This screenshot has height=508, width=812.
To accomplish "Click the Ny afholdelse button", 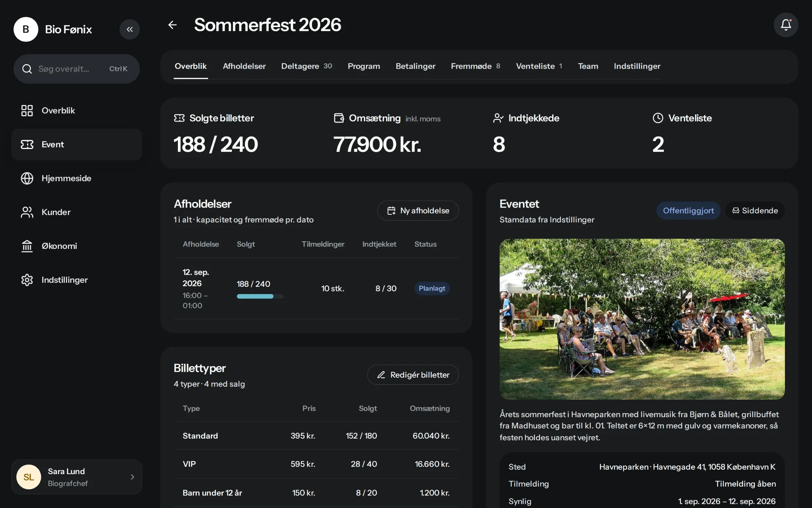I will tap(418, 211).
